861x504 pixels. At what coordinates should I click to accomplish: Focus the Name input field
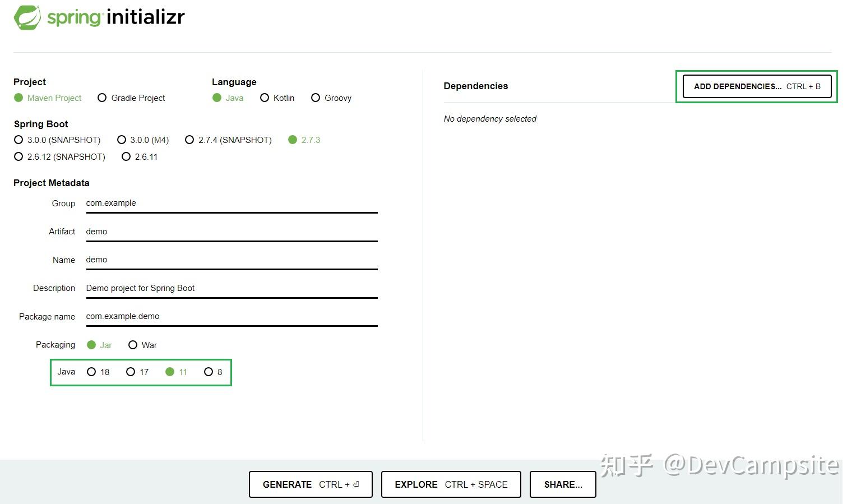[232, 260]
